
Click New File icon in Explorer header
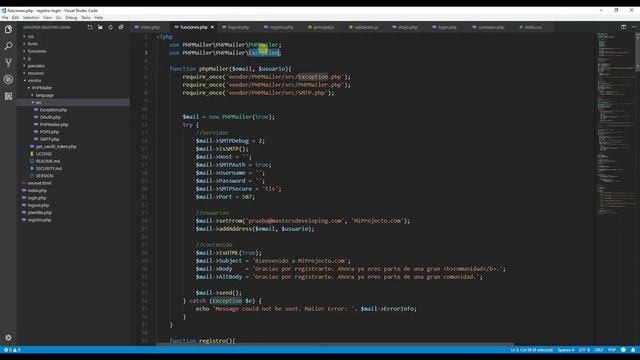[90, 27]
